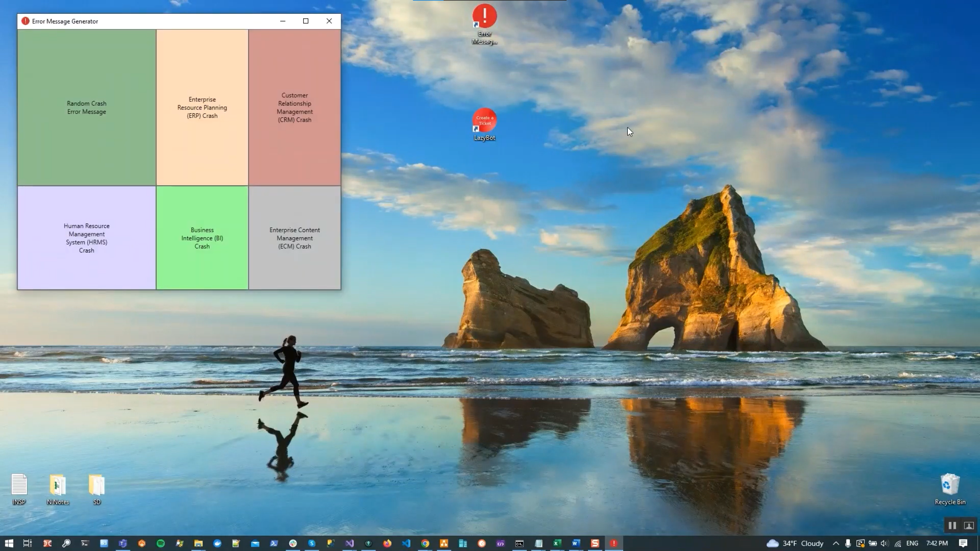Image resolution: width=980 pixels, height=551 pixels.
Task: Open Command Prompt from the taskbar
Action: (x=519, y=543)
